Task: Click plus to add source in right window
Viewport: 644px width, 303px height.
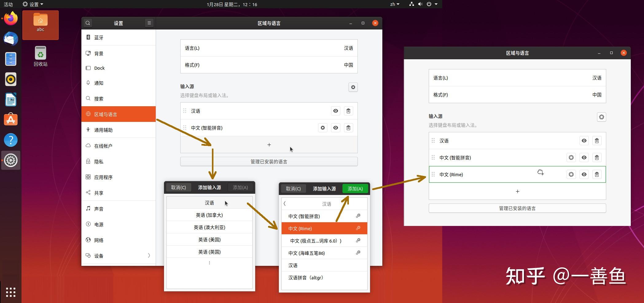Action: coord(517,191)
